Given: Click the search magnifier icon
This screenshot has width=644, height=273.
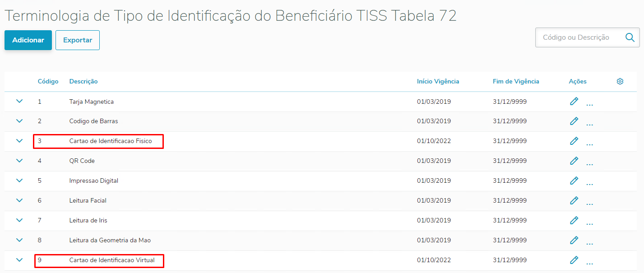Looking at the screenshot, I should pyautogui.click(x=630, y=37).
